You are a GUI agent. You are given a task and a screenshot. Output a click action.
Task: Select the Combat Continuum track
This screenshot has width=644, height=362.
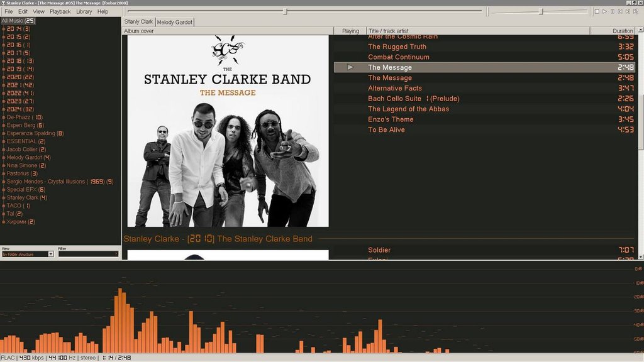pyautogui.click(x=485, y=57)
